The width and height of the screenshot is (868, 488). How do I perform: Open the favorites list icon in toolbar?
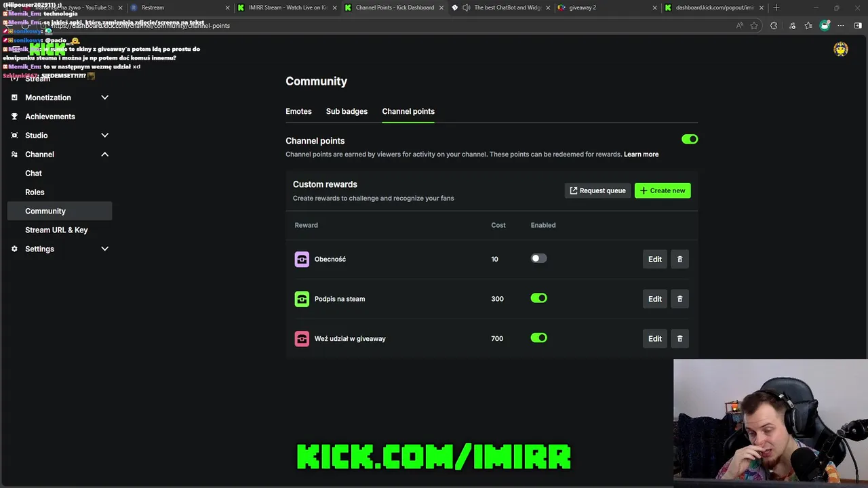(x=808, y=26)
